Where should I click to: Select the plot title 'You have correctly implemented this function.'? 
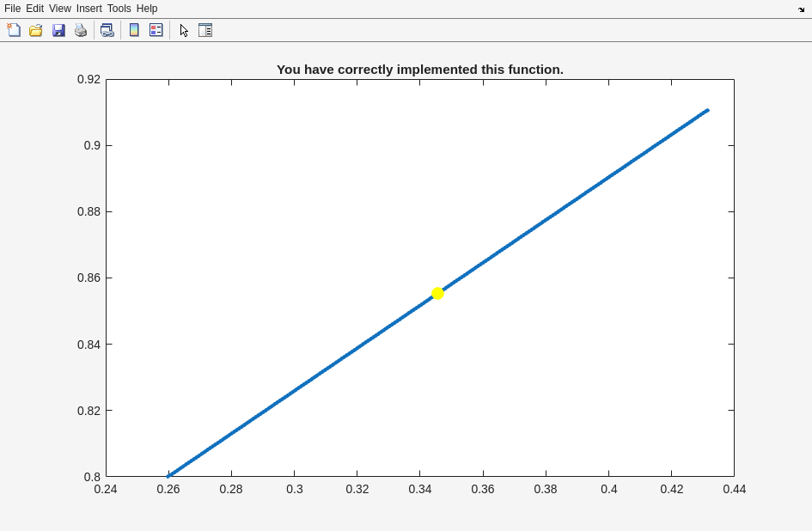(420, 70)
